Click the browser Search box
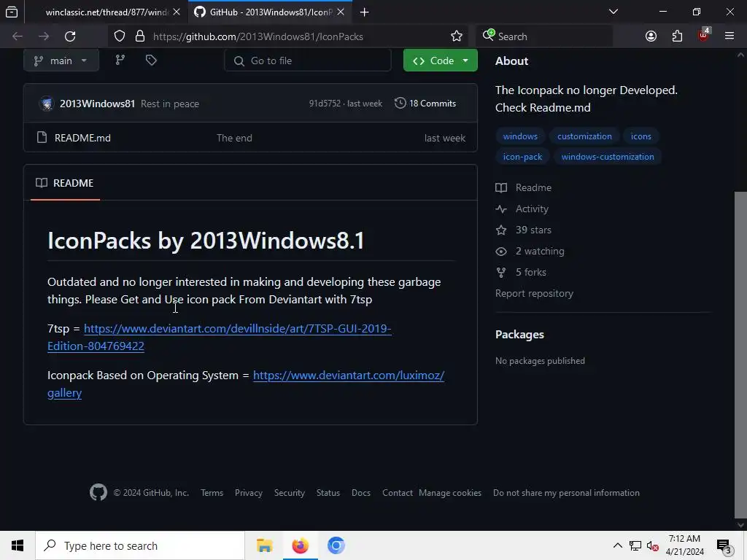This screenshot has height=560, width=747. pos(544,36)
